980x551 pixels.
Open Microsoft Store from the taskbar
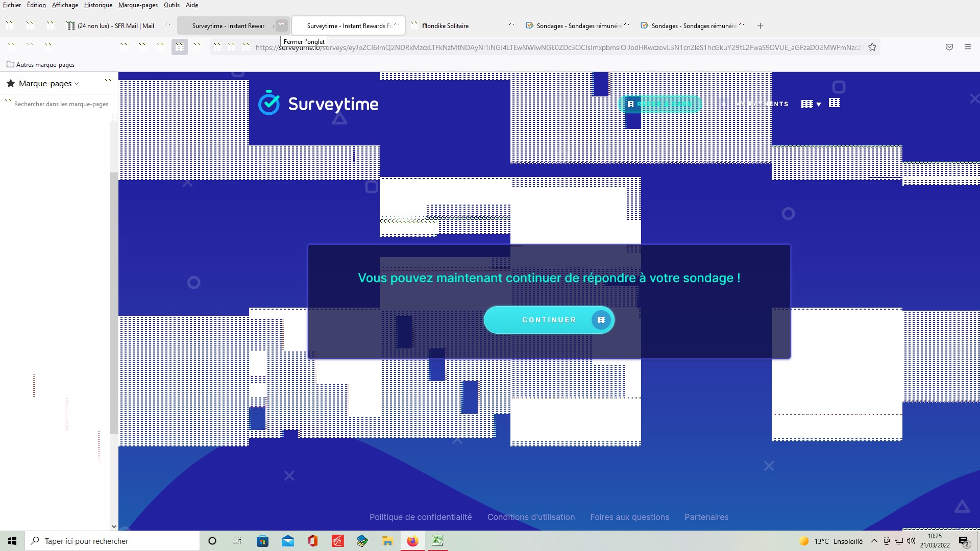262,541
